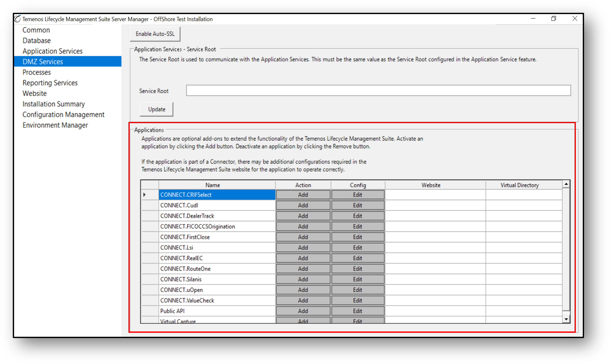
Task: Select CONNECT.ValueCheck name cell
Action: [217, 300]
